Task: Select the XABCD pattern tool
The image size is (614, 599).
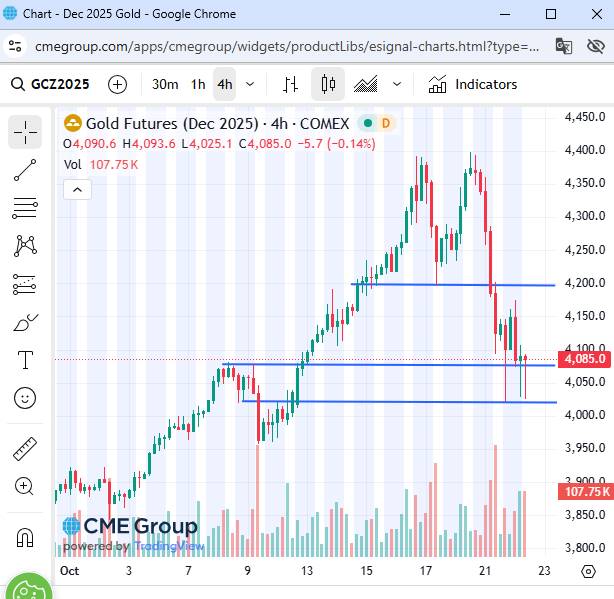Action: pos(26,245)
